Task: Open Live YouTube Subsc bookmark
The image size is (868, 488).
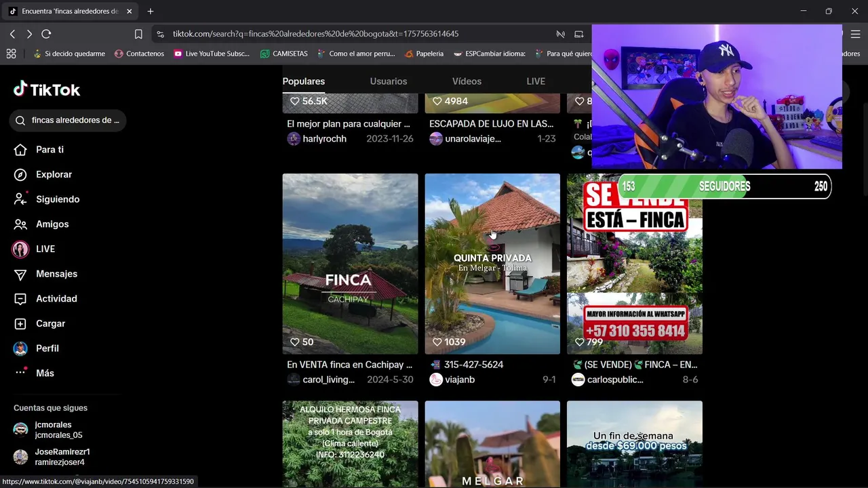Action: point(212,54)
